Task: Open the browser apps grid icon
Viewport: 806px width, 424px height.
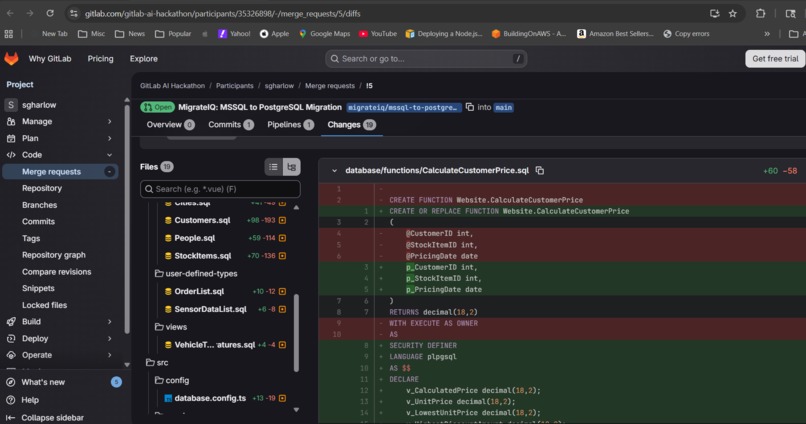Action: (9, 34)
